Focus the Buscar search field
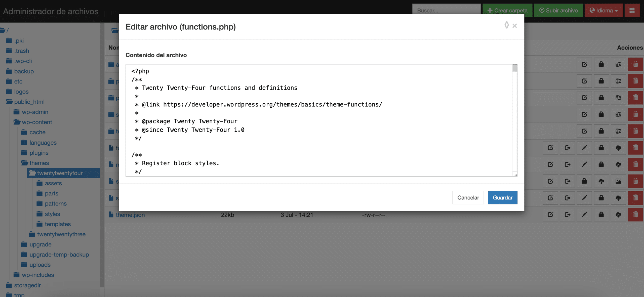Screen dimensions: 644x297 click(446, 10)
